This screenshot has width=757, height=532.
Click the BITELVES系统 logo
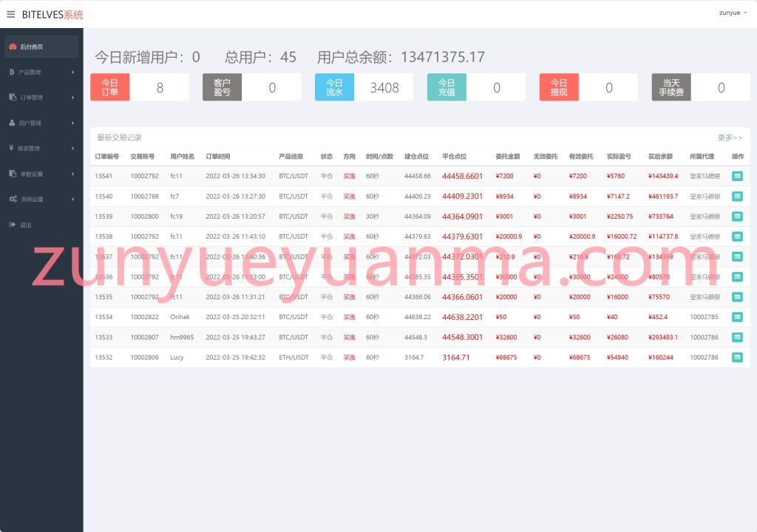[x=52, y=15]
